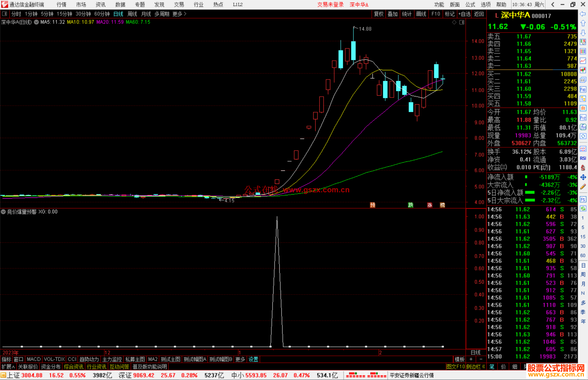Toggle the panel layout icon left of 分时
This screenshot has width=588, height=380.
coord(4,14)
